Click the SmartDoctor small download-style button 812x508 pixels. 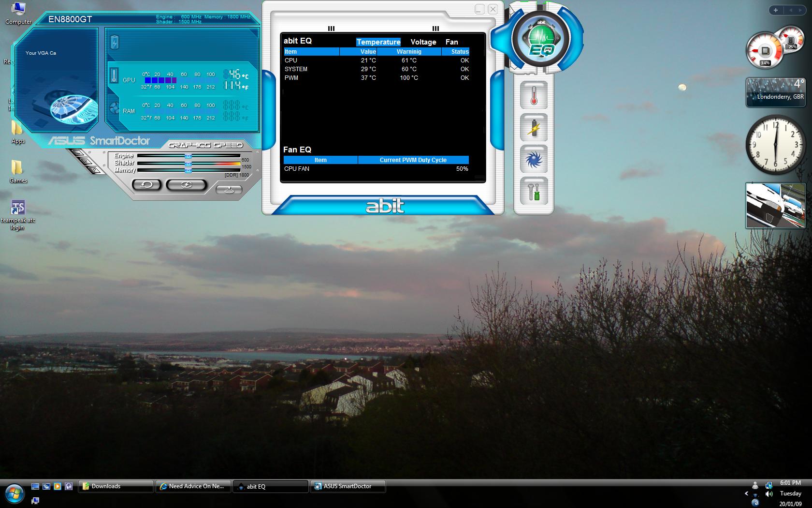point(229,190)
